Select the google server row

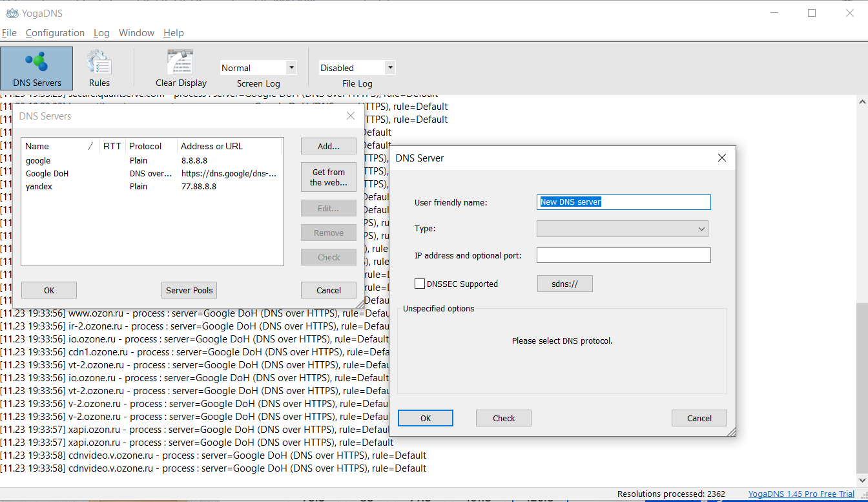(x=152, y=160)
